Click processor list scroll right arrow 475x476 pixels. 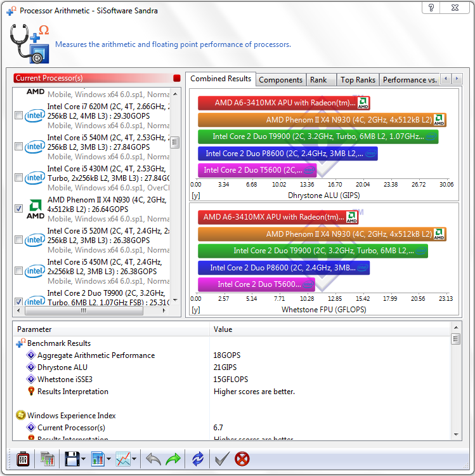[164, 310]
